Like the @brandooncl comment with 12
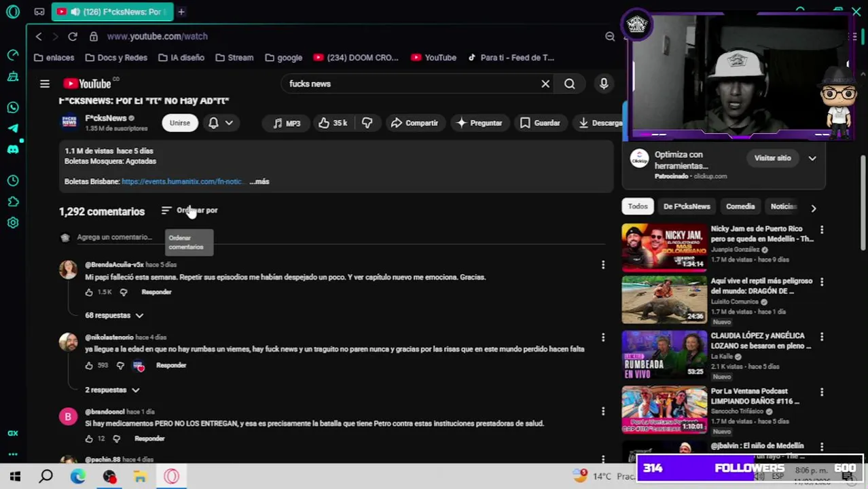The height and width of the screenshot is (489, 868). [x=89, y=439]
